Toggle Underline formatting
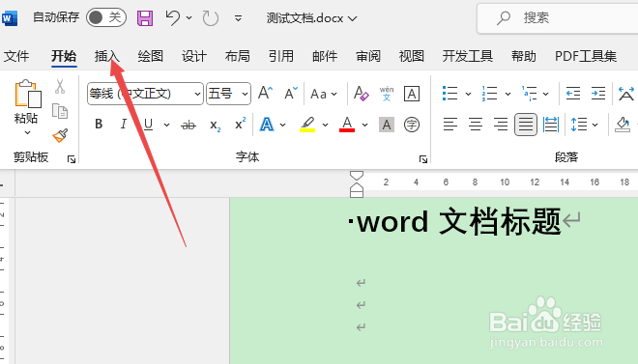Viewport: 638px width, 364px height. click(x=149, y=125)
